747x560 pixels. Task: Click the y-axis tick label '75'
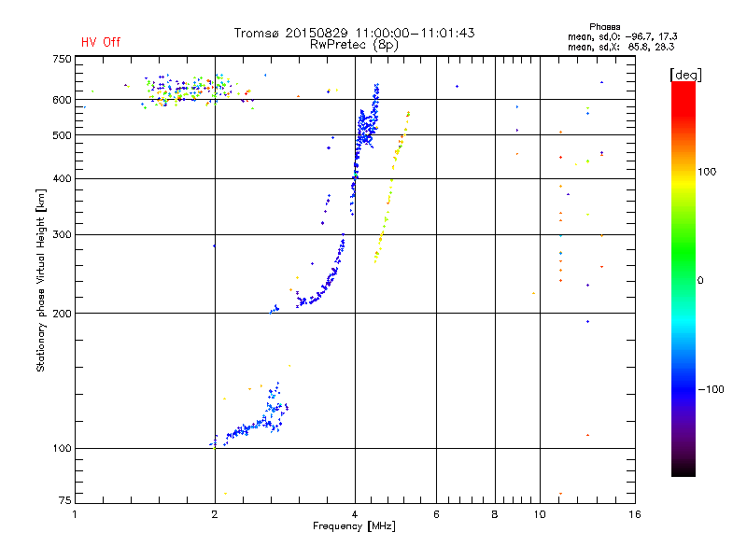[65, 500]
